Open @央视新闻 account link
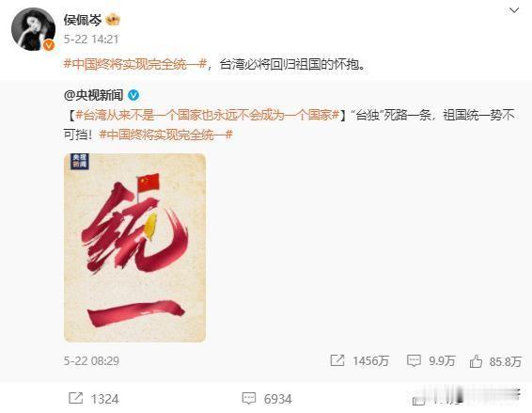The image size is (532, 413). tap(93, 95)
